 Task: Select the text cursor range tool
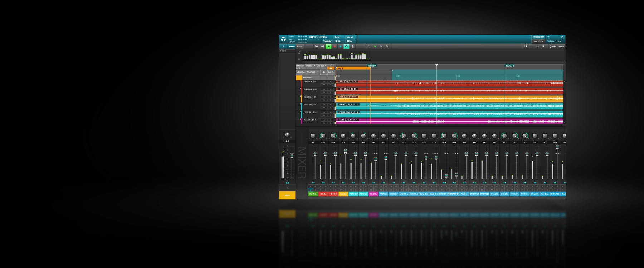[369, 46]
